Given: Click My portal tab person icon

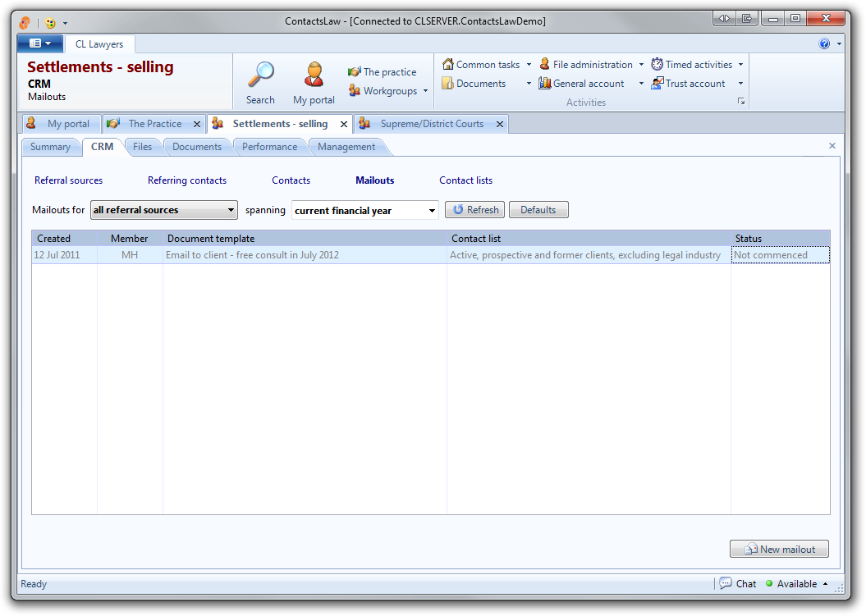Looking at the screenshot, I should pos(31,123).
